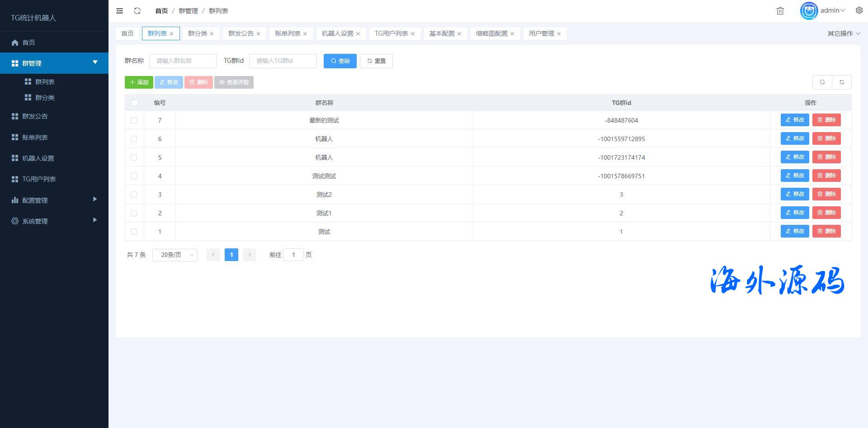The width and height of the screenshot is (868, 428).
Task: Expand the 其它操作 dropdown
Action: 844,33
